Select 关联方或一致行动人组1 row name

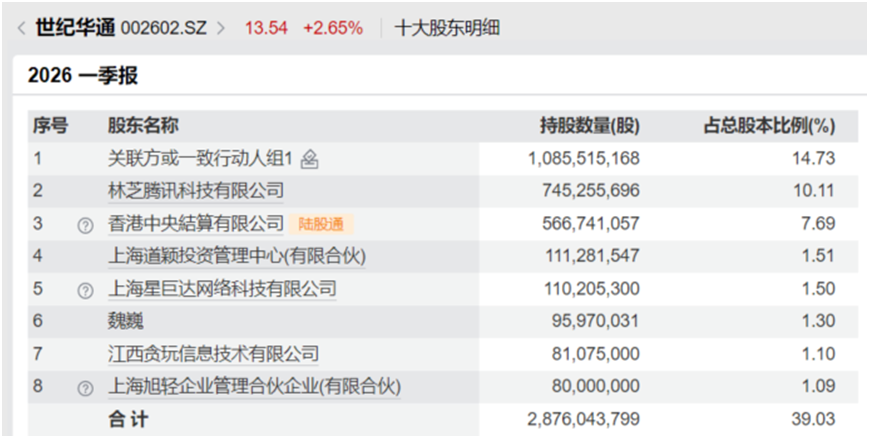point(200,159)
